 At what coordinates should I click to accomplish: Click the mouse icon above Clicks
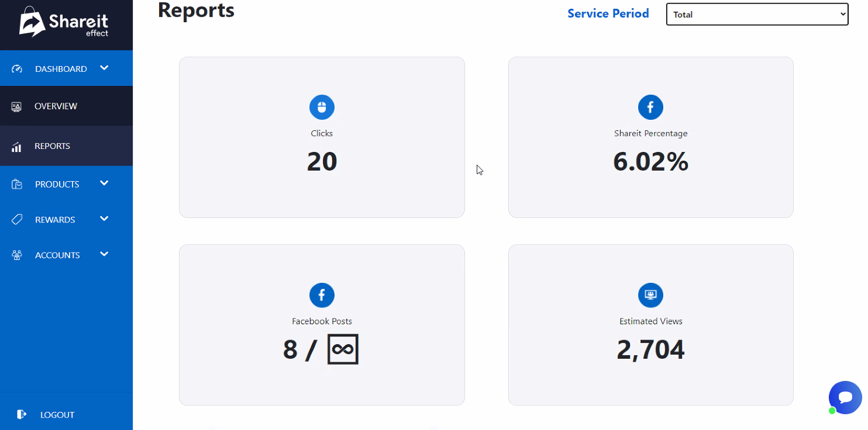[322, 107]
